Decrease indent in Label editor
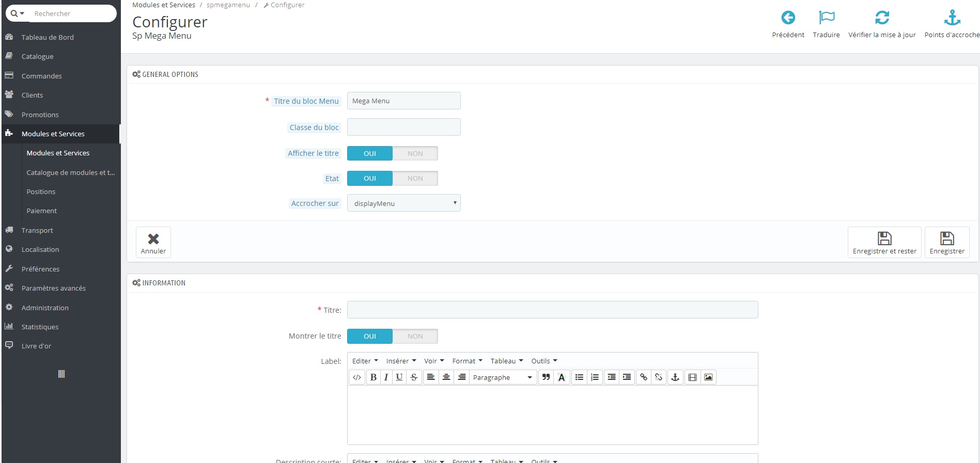The width and height of the screenshot is (980, 463). [612, 377]
